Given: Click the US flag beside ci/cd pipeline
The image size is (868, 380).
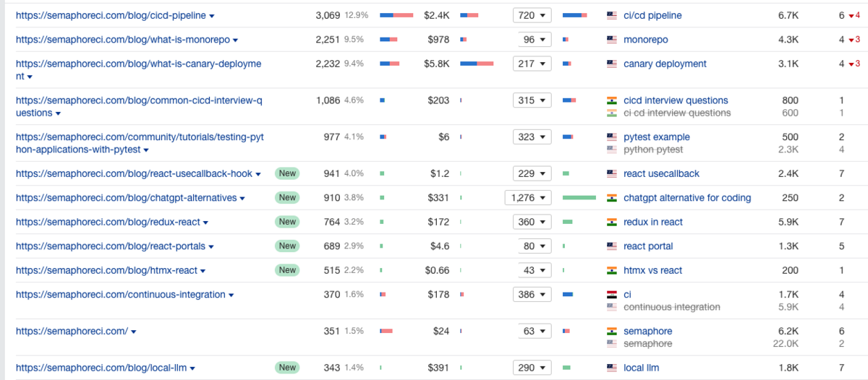Looking at the screenshot, I should click(611, 15).
